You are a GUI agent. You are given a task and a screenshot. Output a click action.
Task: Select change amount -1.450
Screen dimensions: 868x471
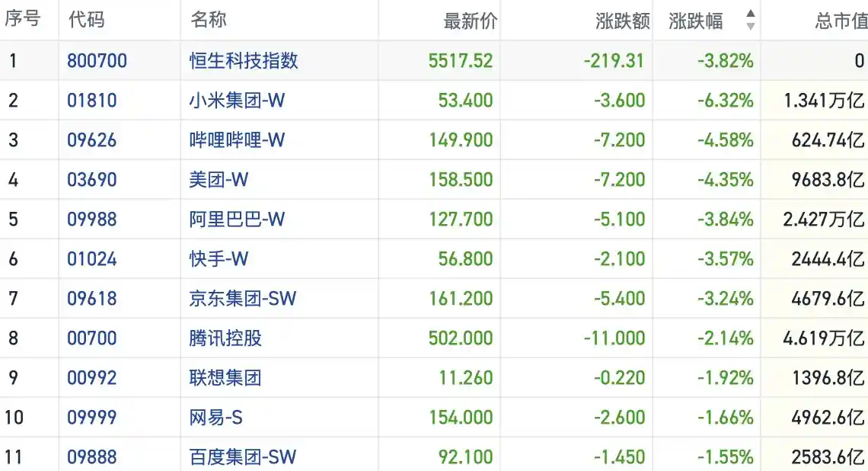click(620, 457)
